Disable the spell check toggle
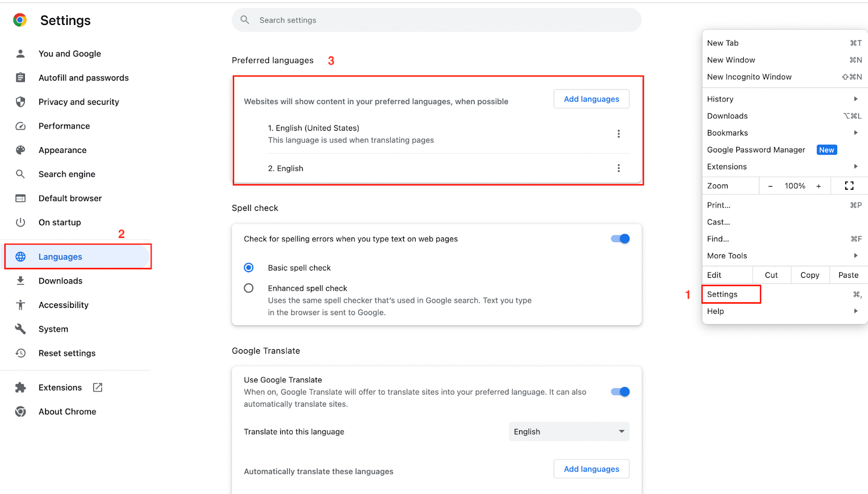 tap(620, 239)
